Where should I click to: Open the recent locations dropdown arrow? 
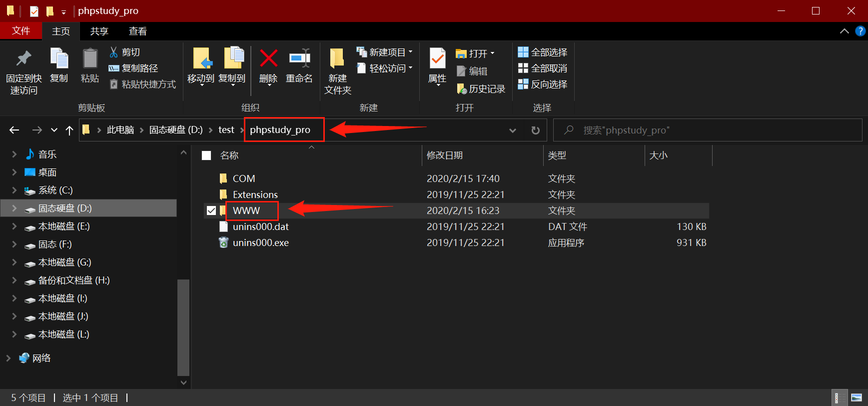click(54, 130)
